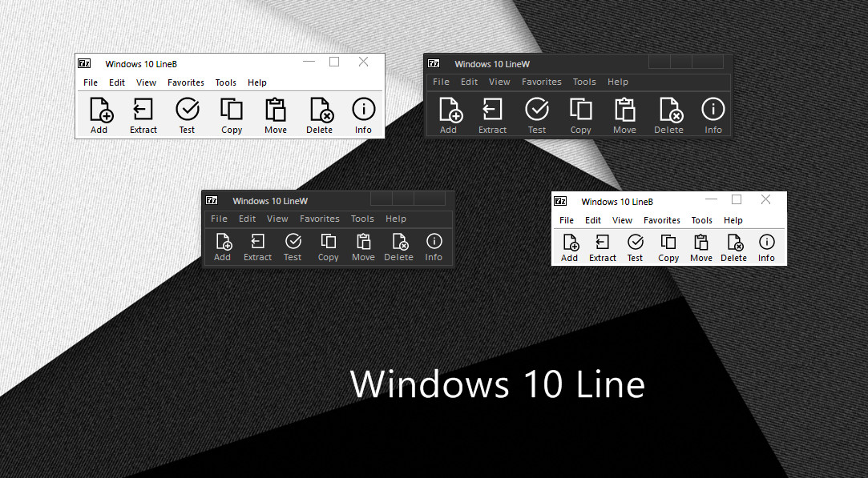
Task: Click Test icon in large light LineB window
Action: 188,109
